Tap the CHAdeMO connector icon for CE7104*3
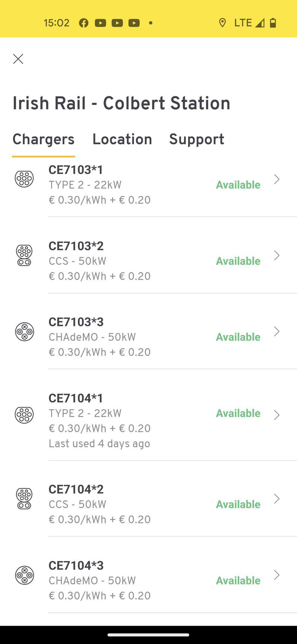This screenshot has width=297, height=644. pyautogui.click(x=24, y=575)
